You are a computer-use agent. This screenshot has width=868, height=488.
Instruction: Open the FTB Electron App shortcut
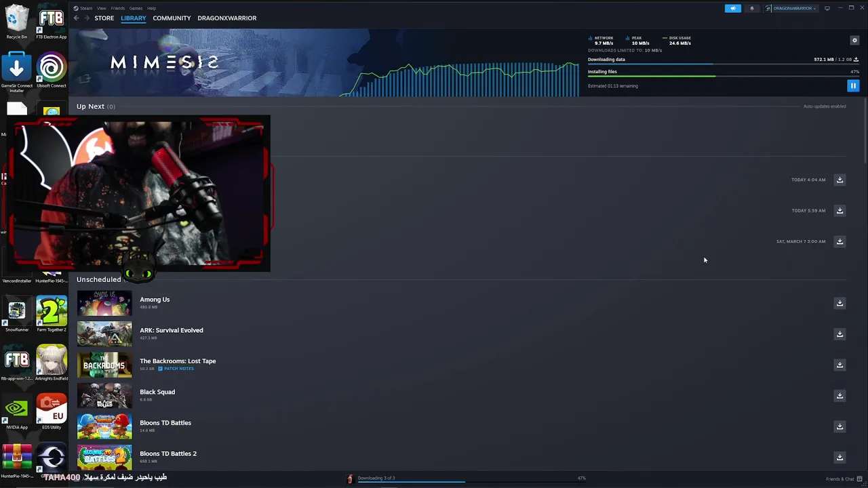point(52,22)
